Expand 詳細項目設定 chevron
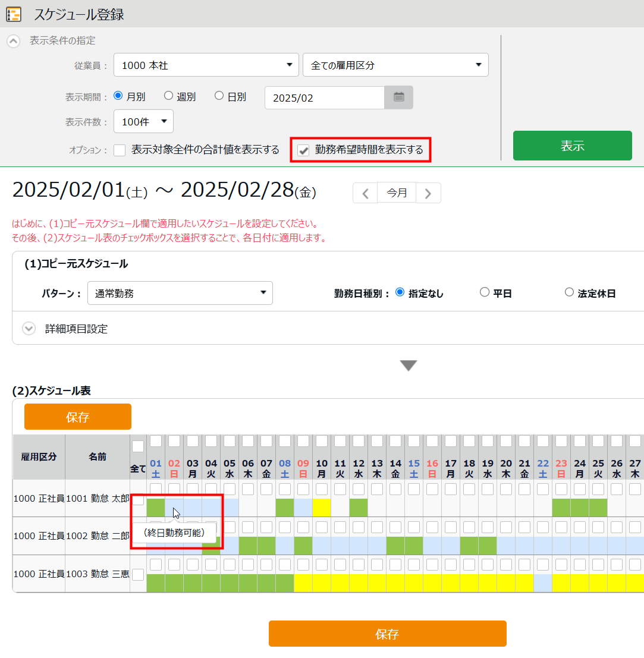Viewport: 644px width, 658px height. click(x=29, y=329)
